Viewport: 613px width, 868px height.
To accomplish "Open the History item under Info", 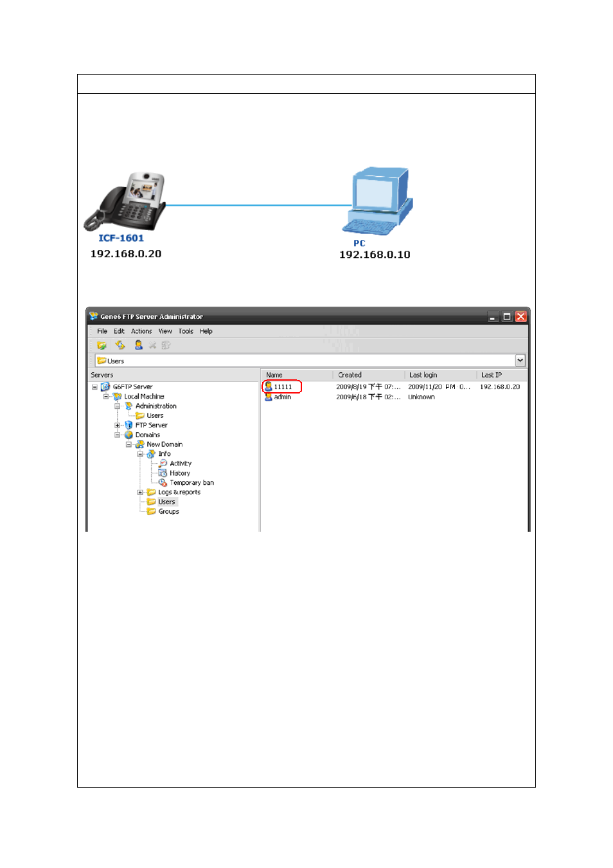I will coord(179,473).
